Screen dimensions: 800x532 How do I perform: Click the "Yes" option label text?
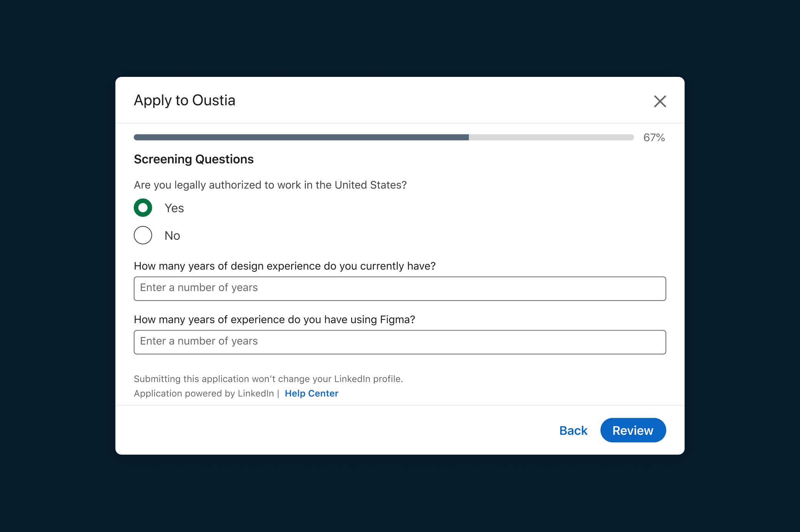tap(174, 208)
